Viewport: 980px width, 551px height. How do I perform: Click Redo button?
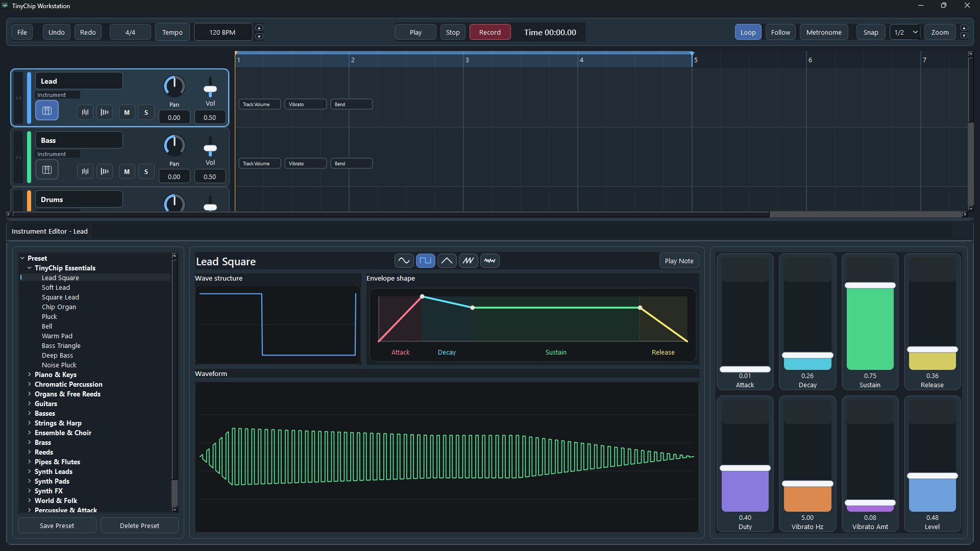(88, 32)
